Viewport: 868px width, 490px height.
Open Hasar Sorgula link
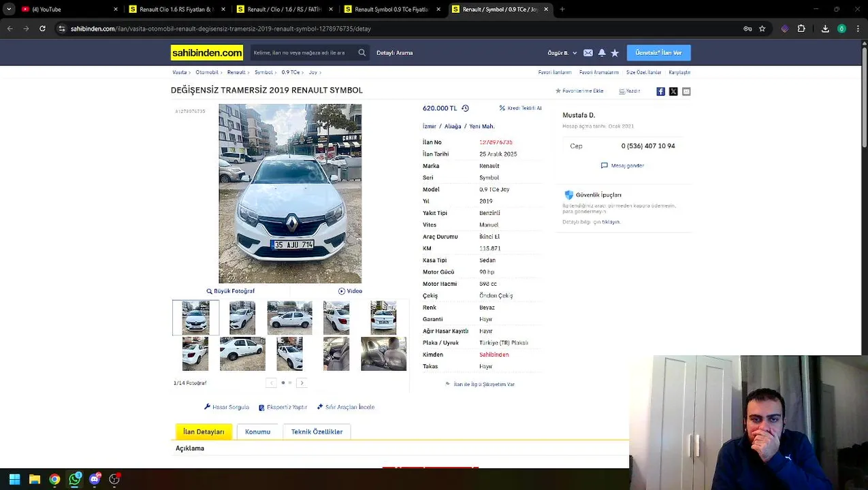pos(227,407)
